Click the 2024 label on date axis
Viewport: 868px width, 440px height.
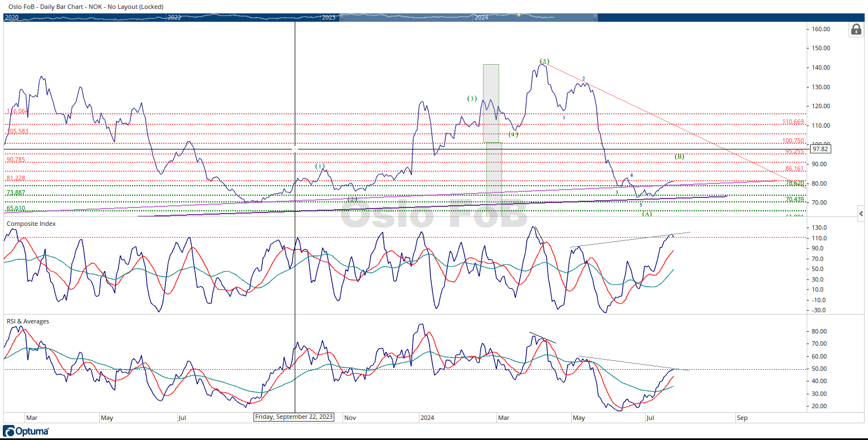click(x=427, y=418)
